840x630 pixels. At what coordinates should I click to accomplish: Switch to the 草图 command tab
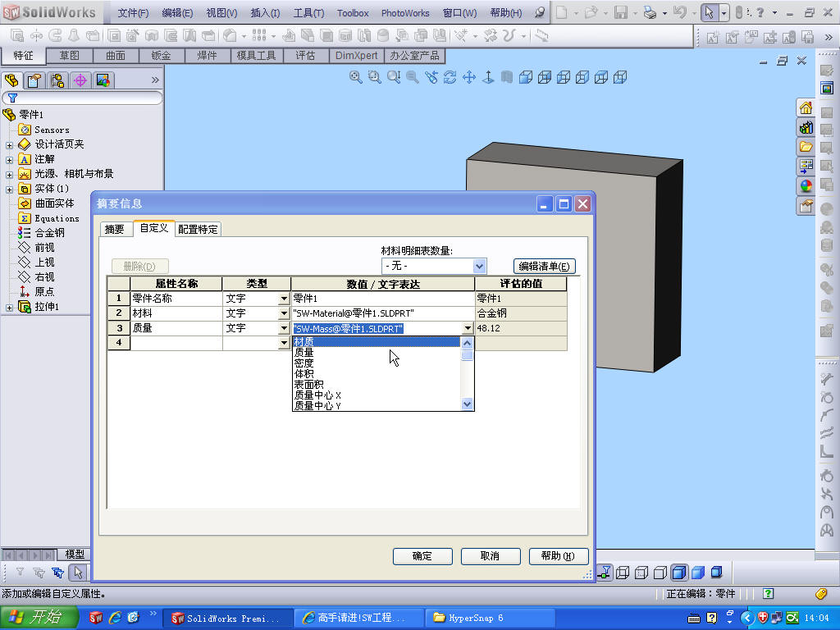tap(70, 55)
